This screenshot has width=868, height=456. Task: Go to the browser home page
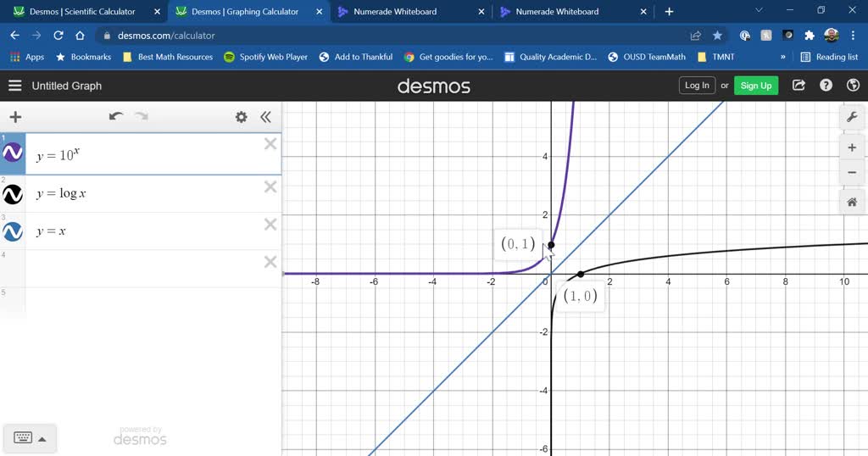tap(80, 36)
